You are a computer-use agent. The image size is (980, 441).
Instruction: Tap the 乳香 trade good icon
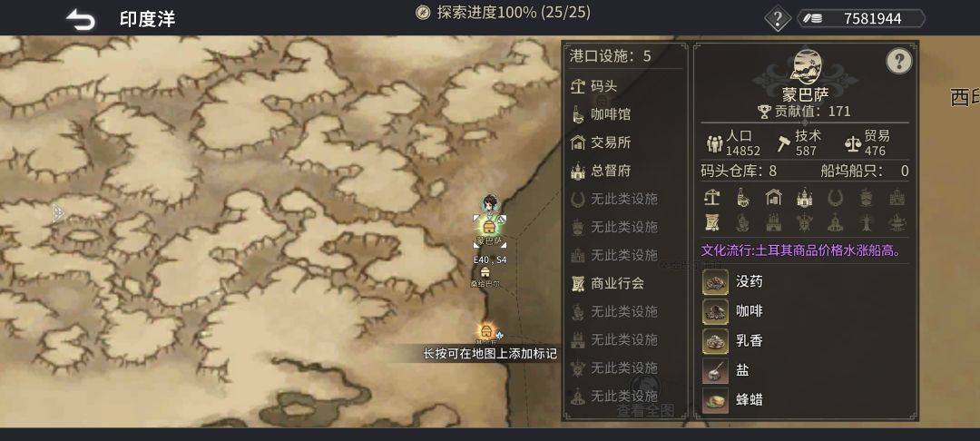pyautogui.click(x=715, y=340)
